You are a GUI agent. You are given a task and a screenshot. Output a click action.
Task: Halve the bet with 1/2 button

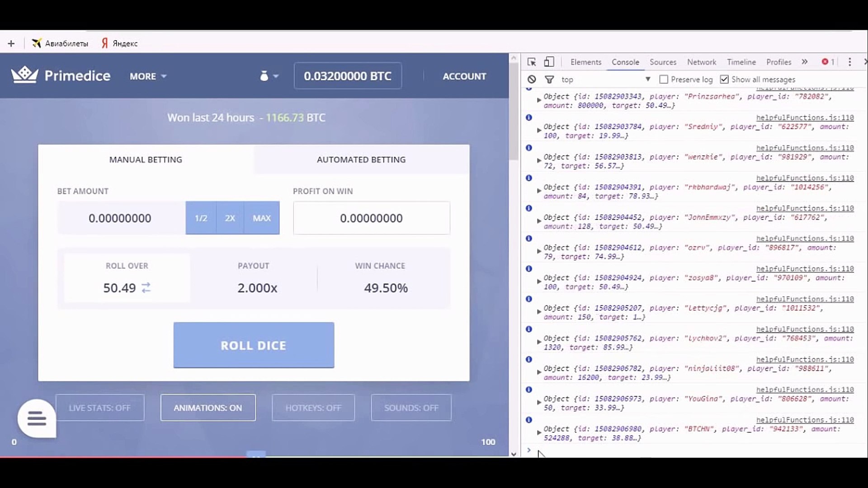201,218
